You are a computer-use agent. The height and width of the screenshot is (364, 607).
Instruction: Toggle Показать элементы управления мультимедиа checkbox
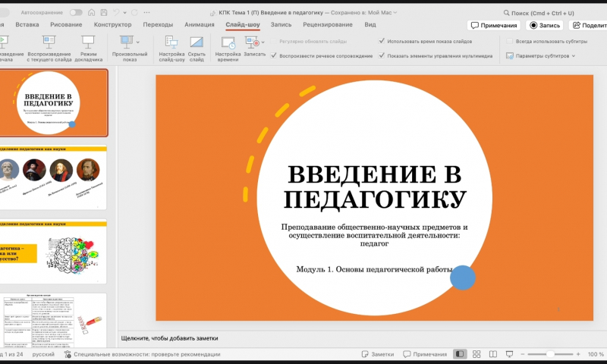(x=382, y=55)
